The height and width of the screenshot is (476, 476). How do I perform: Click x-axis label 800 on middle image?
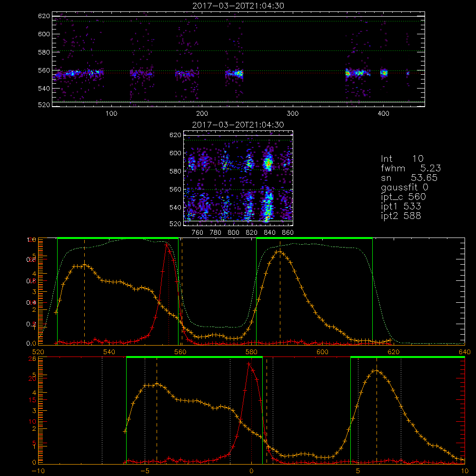tap(233, 233)
